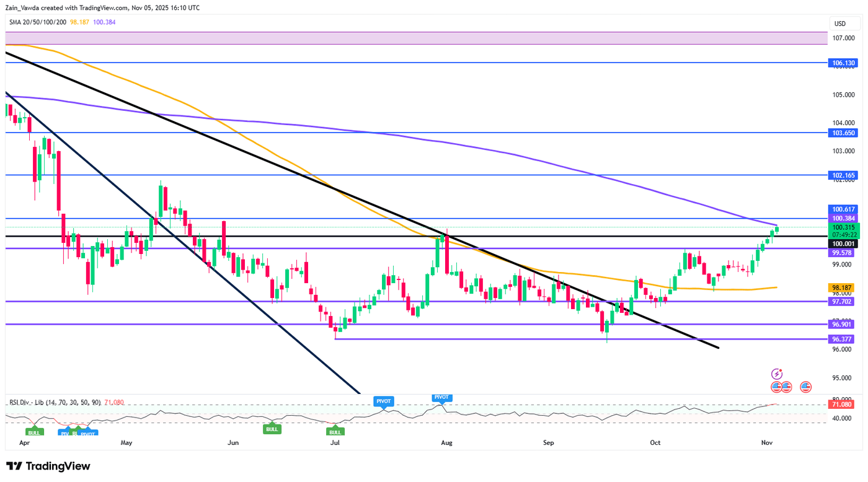Click the blue PIVOT badge near June
The image size is (868, 482).
pyautogui.click(x=383, y=401)
